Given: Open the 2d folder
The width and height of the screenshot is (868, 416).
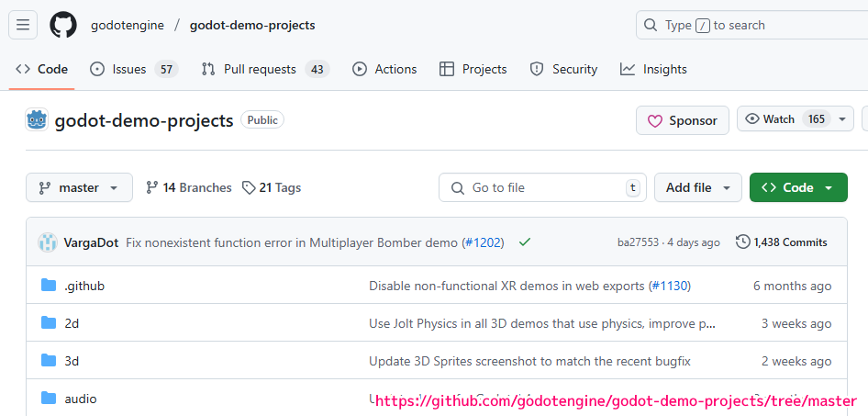Looking at the screenshot, I should 72,324.
